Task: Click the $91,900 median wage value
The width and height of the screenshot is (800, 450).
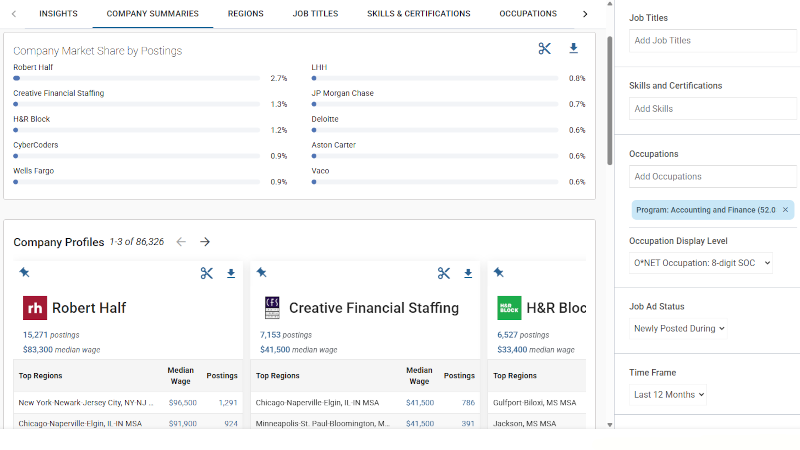Action: pos(183,424)
